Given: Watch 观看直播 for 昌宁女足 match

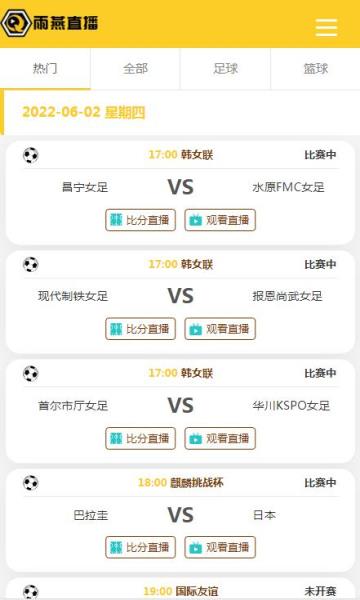Looking at the screenshot, I should (x=220, y=220).
